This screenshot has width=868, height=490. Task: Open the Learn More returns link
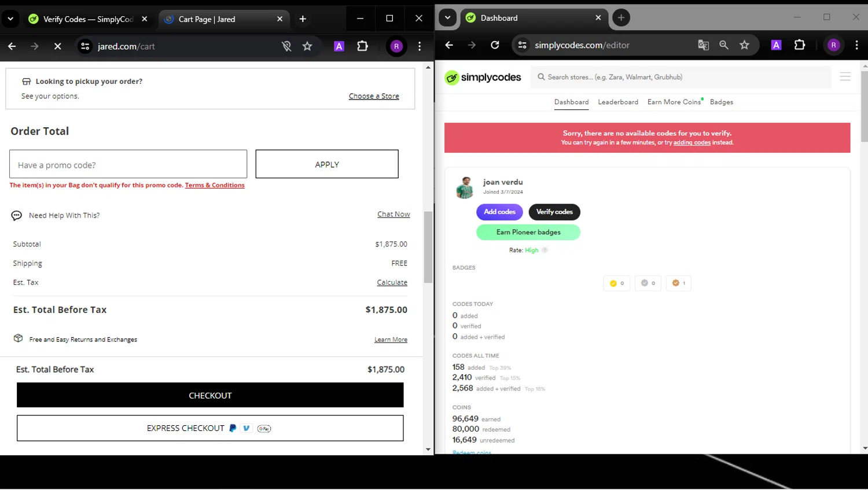click(x=391, y=340)
